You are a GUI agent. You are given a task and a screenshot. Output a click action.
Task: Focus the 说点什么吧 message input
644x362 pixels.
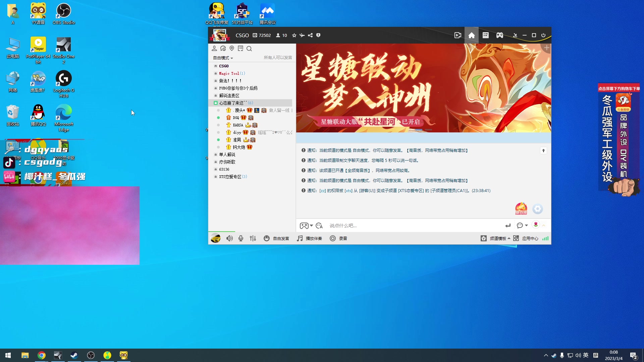pyautogui.click(x=414, y=226)
